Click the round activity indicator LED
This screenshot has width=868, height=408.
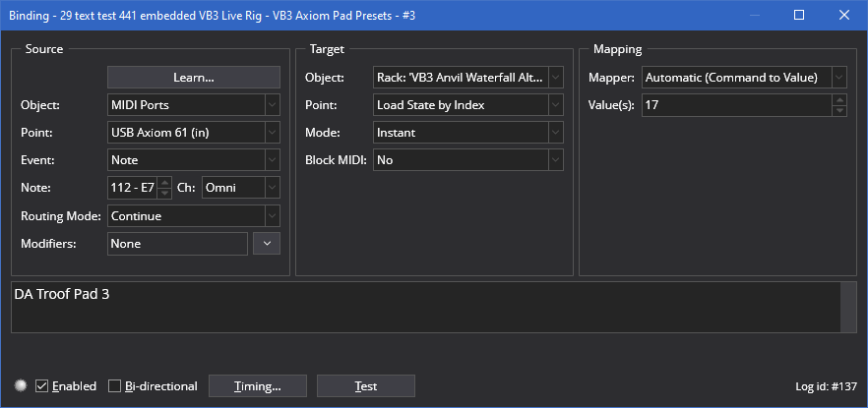point(21,386)
